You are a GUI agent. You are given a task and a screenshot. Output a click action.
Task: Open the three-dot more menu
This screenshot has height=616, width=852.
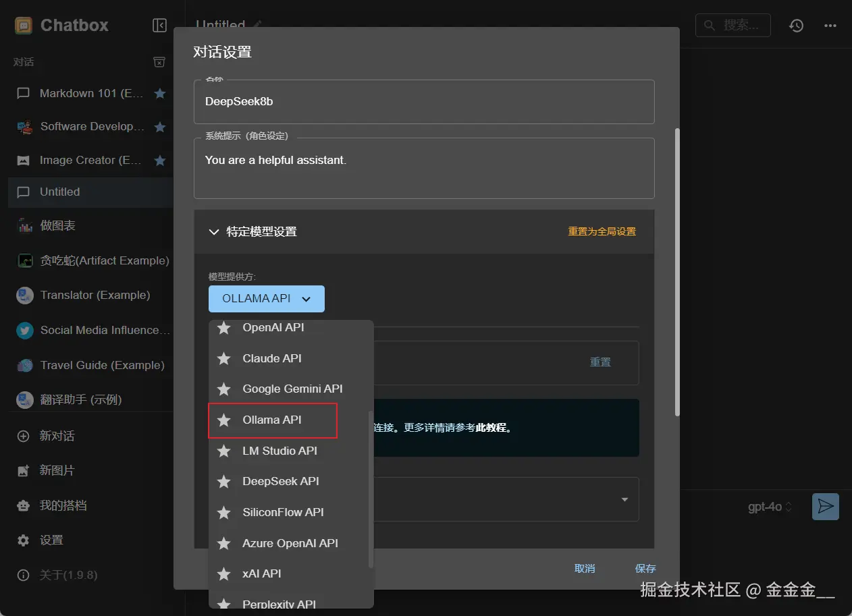coord(830,26)
